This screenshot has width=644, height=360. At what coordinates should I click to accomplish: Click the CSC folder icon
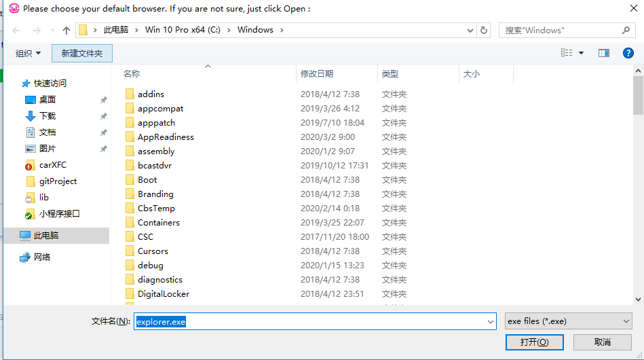(130, 236)
